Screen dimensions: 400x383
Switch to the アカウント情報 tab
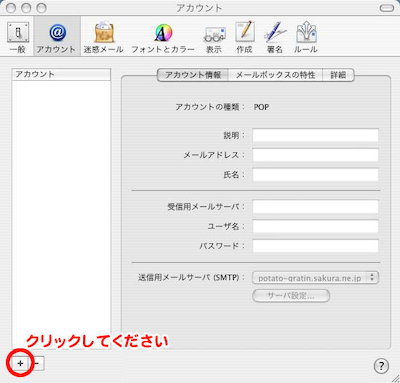point(193,75)
